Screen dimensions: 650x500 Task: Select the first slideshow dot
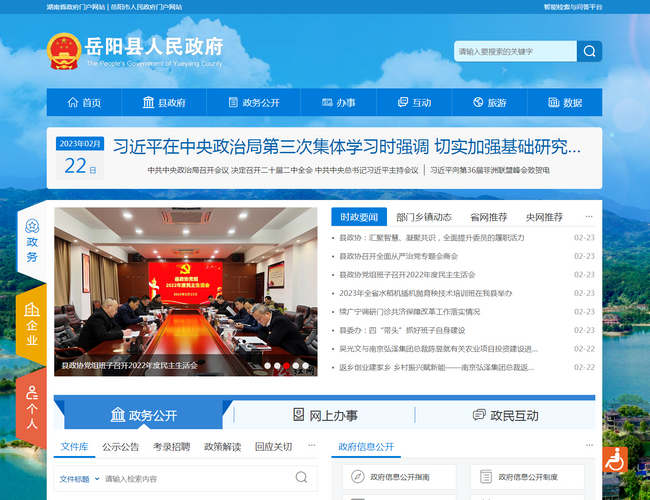pos(267,366)
